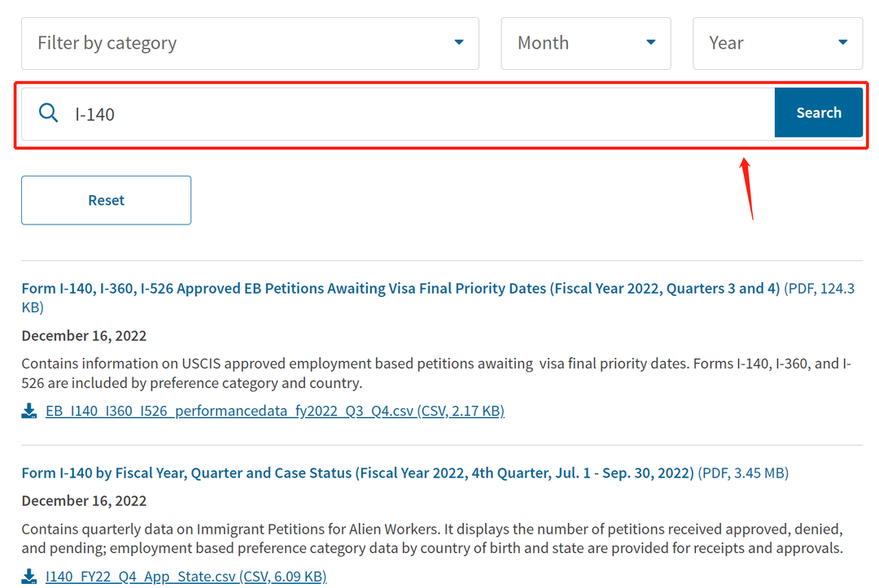Download I140_FY22_Q4_App_State.csv file
This screenshot has width=879, height=588.
[186, 577]
